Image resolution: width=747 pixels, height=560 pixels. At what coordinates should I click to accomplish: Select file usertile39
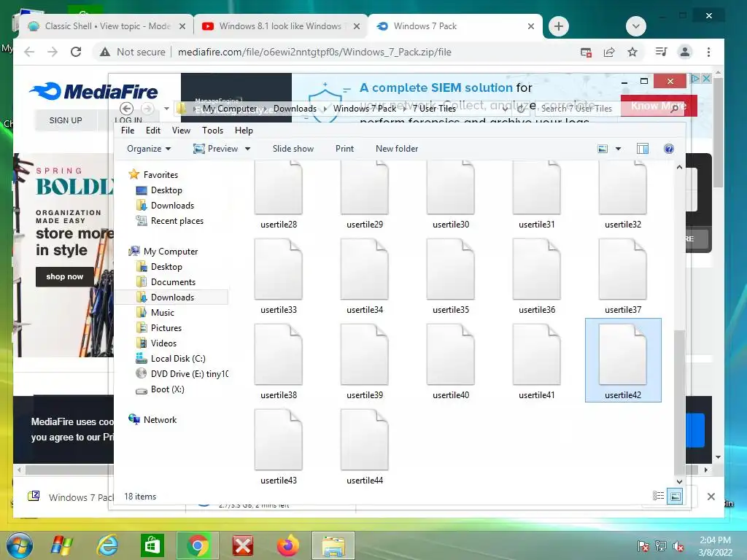click(x=365, y=362)
